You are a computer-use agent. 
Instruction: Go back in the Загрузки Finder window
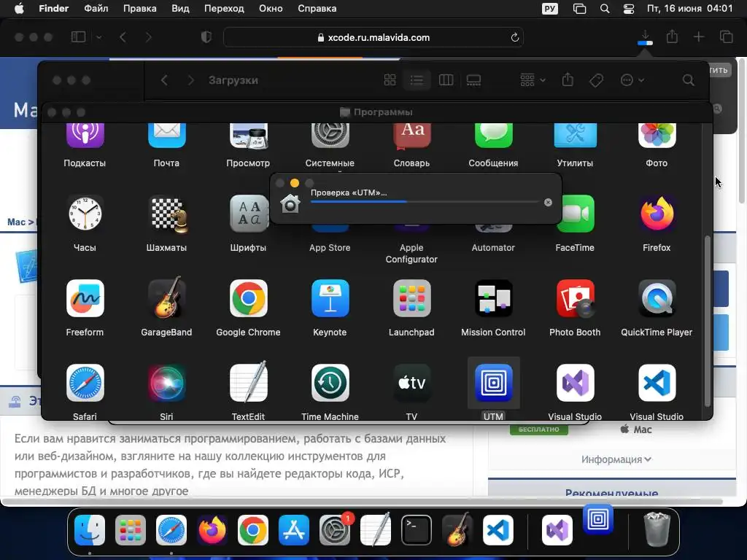[164, 80]
